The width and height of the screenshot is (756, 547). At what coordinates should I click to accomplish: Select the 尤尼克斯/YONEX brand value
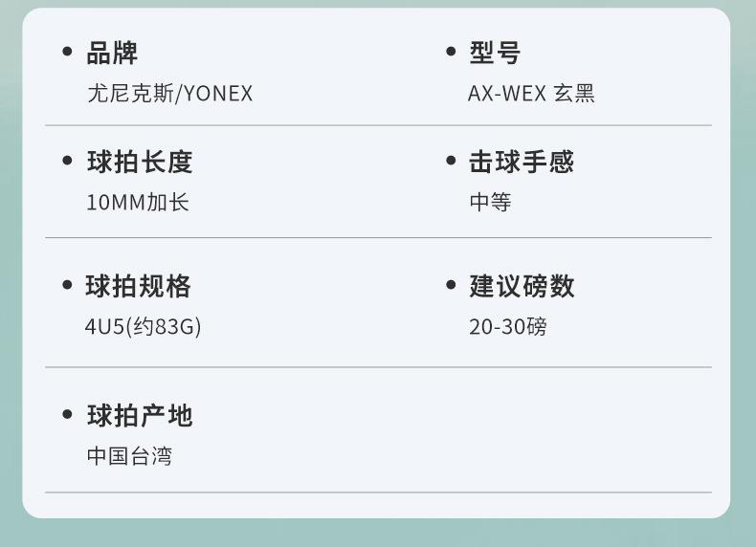(x=169, y=94)
